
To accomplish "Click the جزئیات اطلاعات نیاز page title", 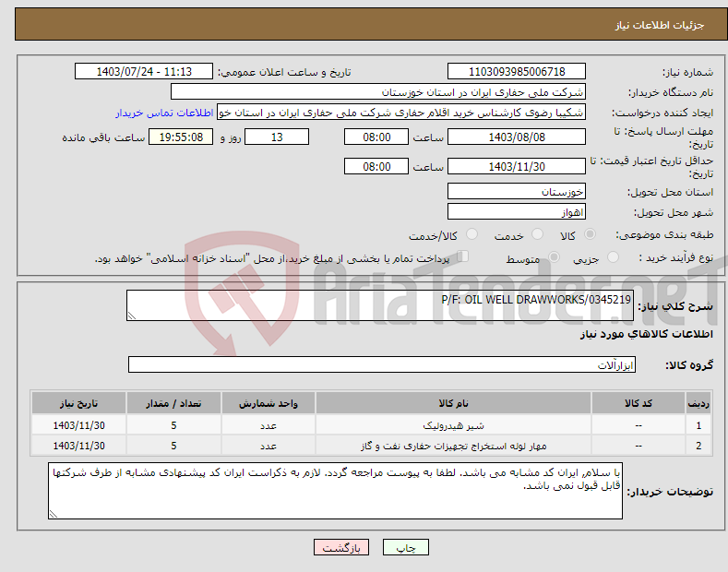I will 660,25.
